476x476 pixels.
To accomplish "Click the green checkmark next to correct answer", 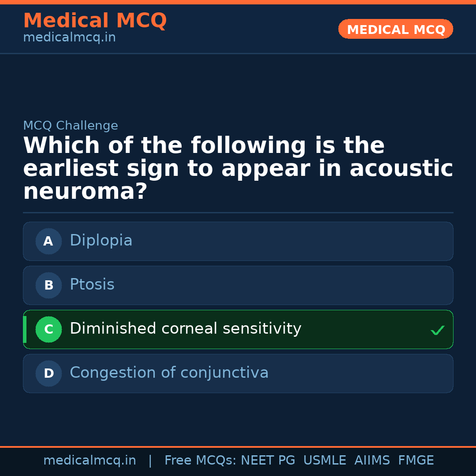I will click(437, 330).
